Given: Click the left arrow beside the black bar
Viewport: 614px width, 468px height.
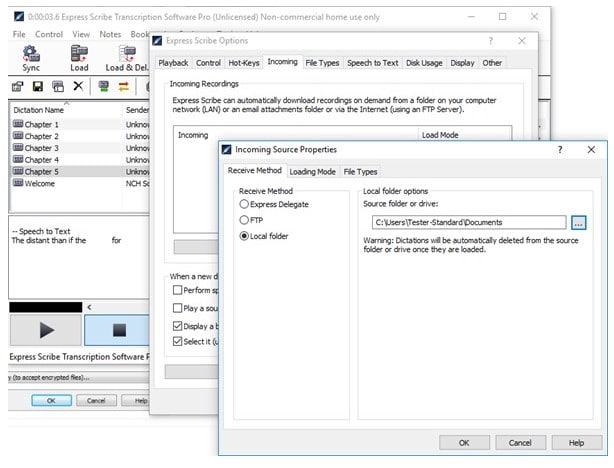Looking at the screenshot, I should point(89,307).
